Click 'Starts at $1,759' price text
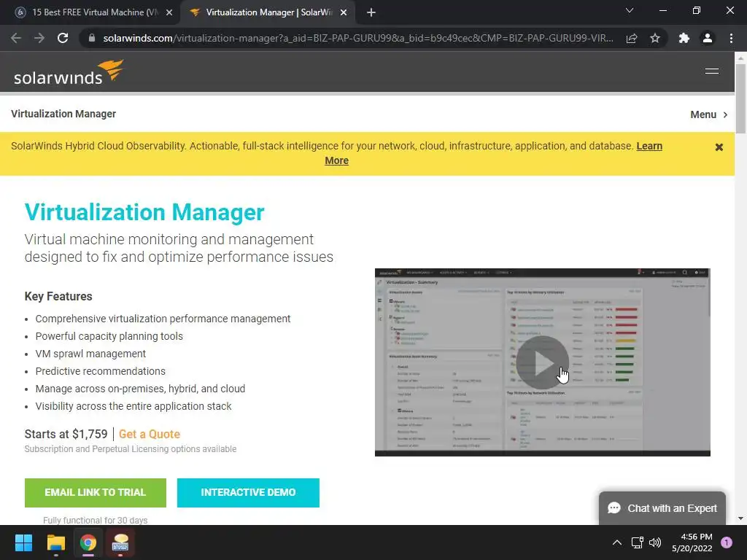 coord(66,435)
